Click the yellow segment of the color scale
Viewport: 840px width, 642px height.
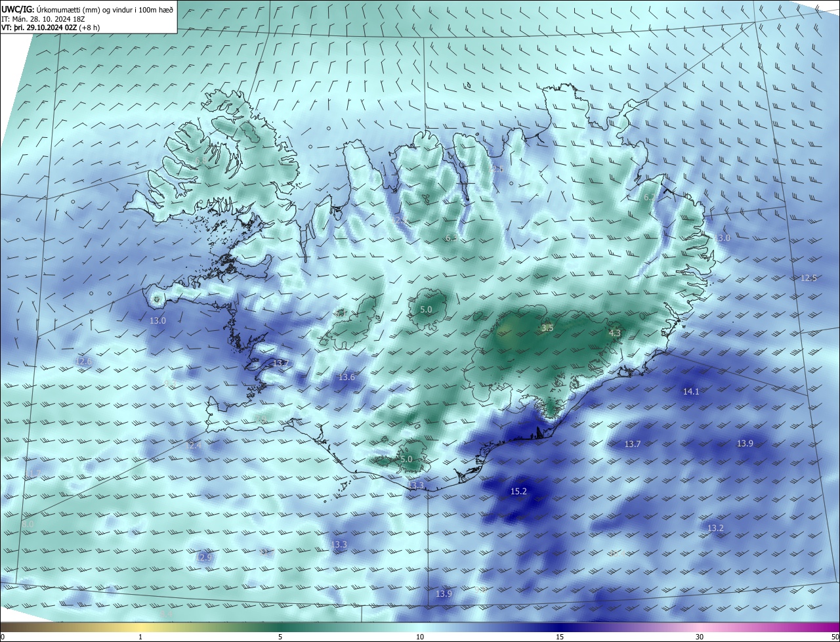pyautogui.click(x=141, y=627)
